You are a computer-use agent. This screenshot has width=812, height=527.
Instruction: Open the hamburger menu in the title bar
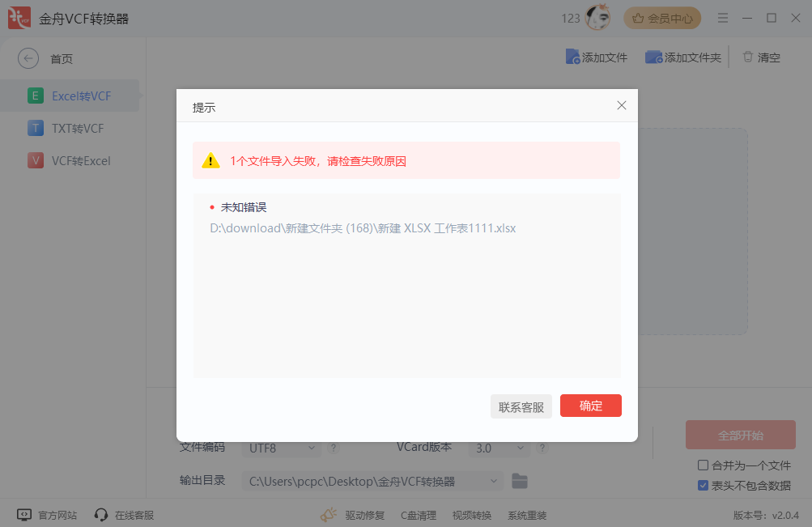point(723,18)
